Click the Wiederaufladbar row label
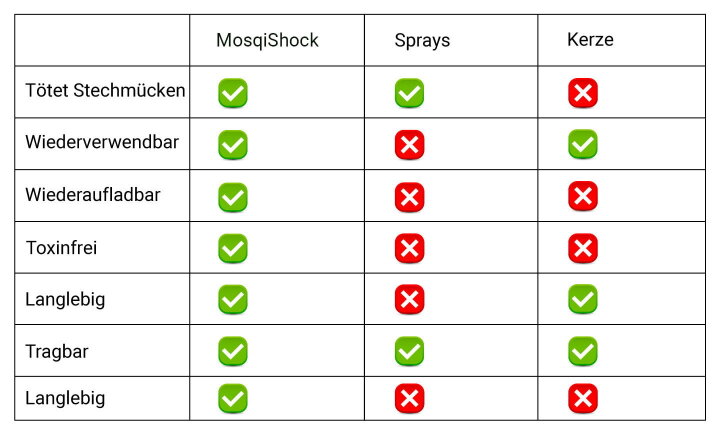This screenshot has height=435, width=720. (93, 195)
